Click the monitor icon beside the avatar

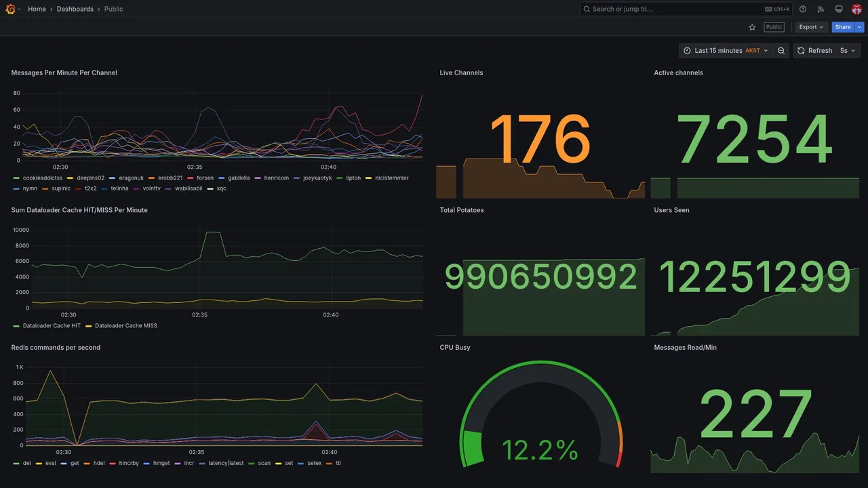point(839,9)
